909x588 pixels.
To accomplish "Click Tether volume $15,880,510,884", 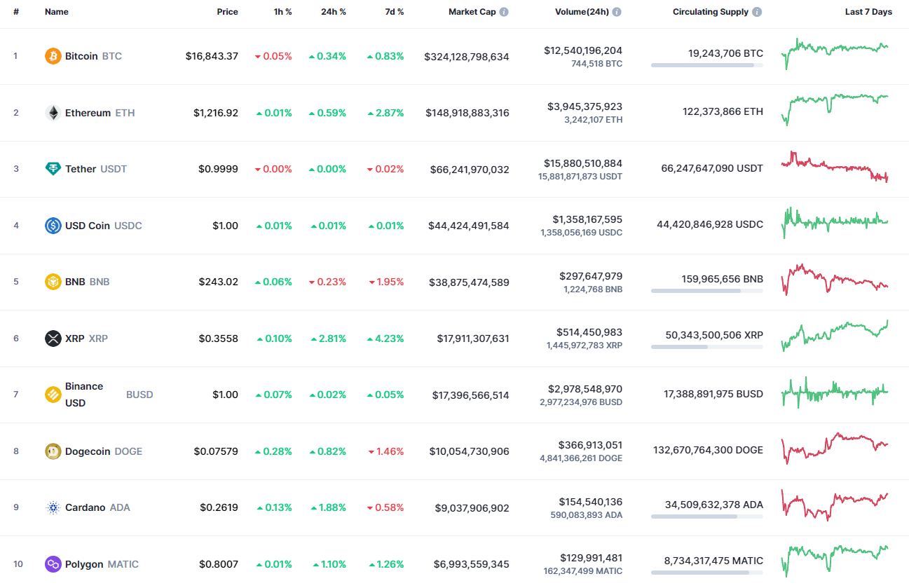I will tap(583, 163).
